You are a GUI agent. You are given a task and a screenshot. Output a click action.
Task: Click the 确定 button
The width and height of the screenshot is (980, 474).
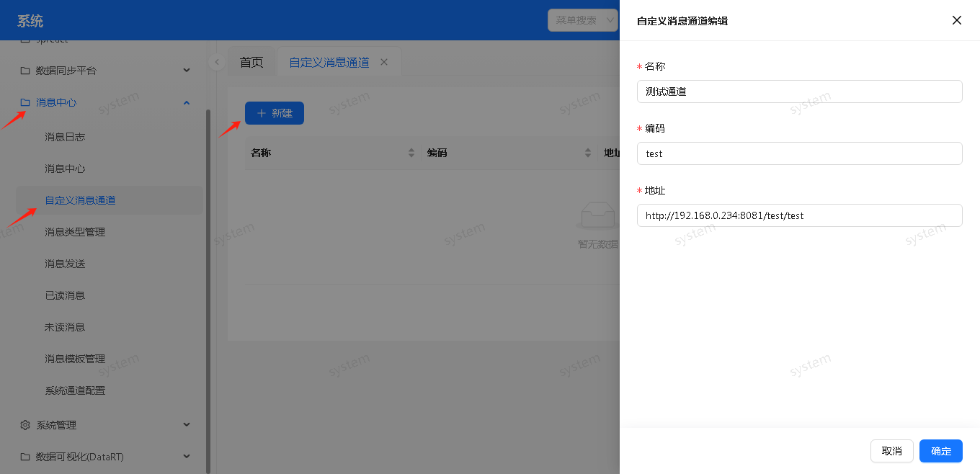[940, 451]
